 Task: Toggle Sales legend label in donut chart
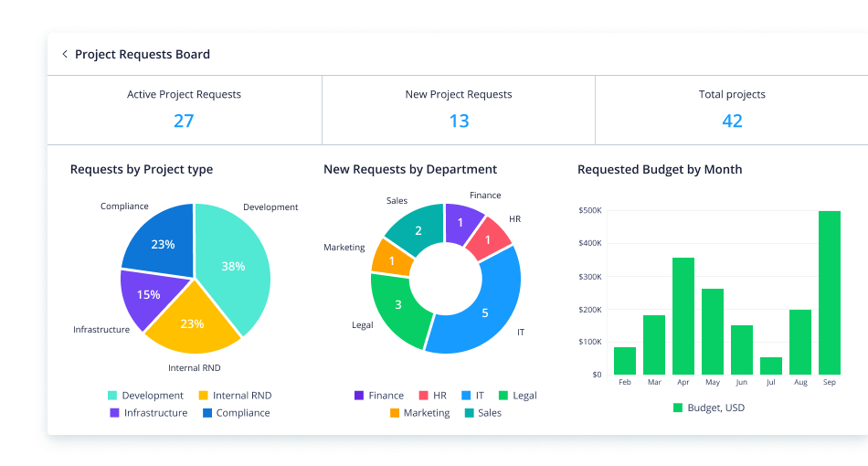point(490,413)
